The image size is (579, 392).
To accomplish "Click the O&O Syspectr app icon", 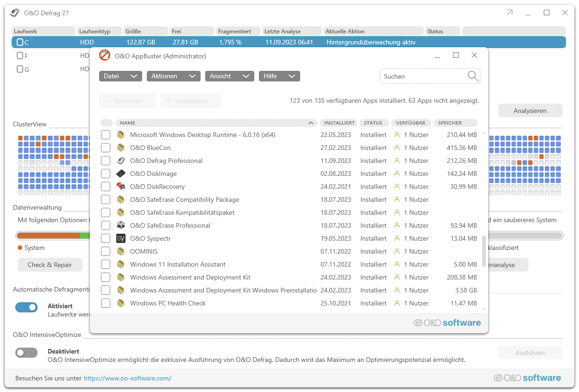I will pyautogui.click(x=121, y=238).
